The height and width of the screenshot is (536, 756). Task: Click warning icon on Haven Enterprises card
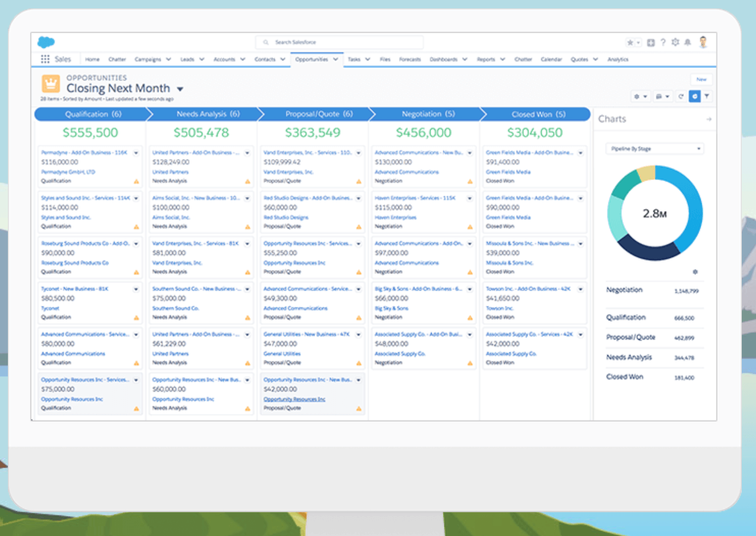[470, 227]
